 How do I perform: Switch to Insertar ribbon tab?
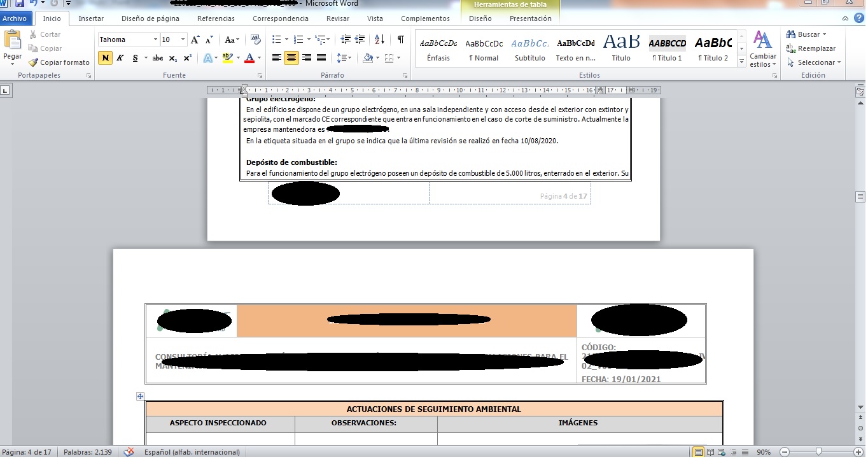pos(91,18)
